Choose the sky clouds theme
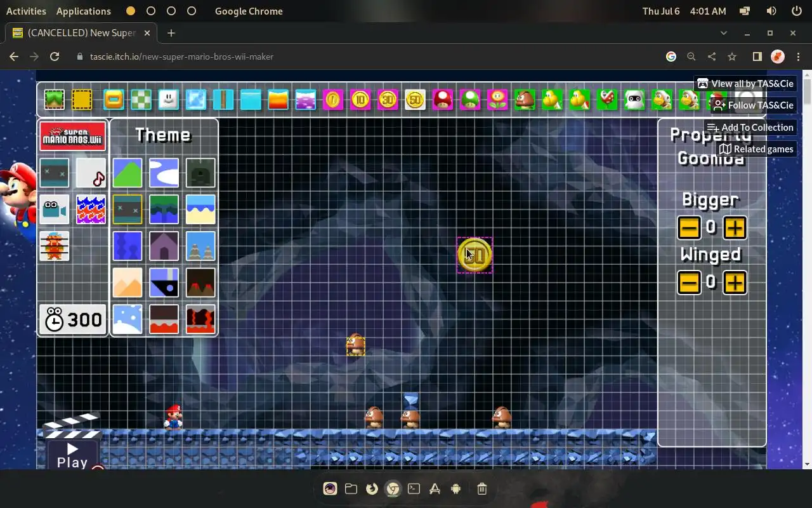 tap(164, 173)
